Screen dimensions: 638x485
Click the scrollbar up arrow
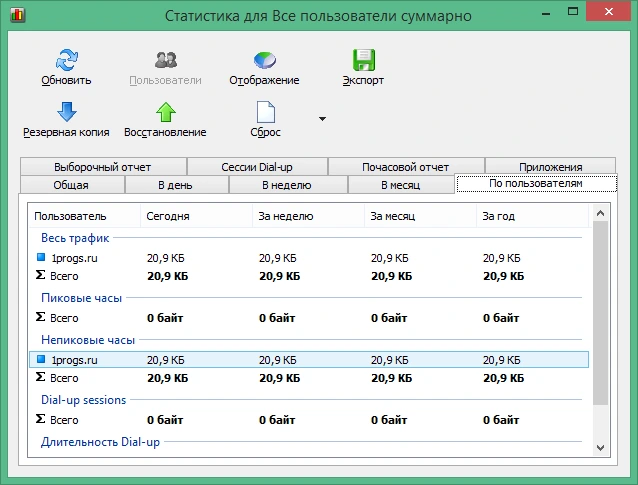(x=601, y=213)
